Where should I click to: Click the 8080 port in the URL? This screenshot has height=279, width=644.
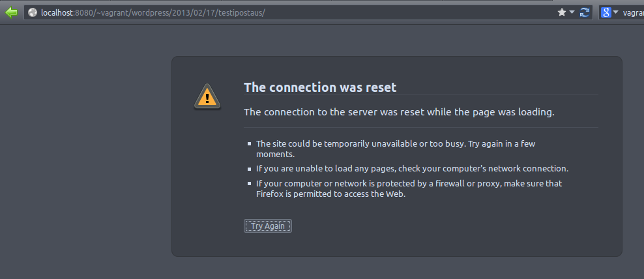(83, 13)
